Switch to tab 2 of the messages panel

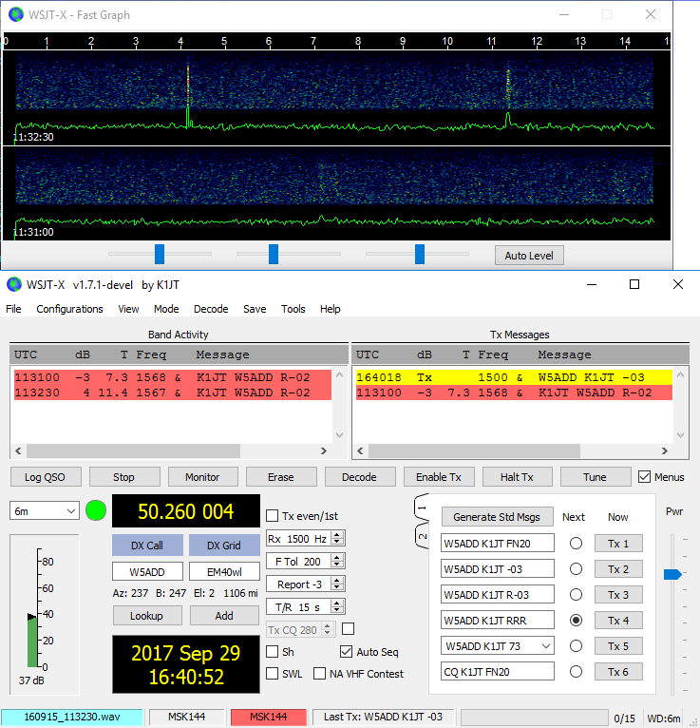424,538
